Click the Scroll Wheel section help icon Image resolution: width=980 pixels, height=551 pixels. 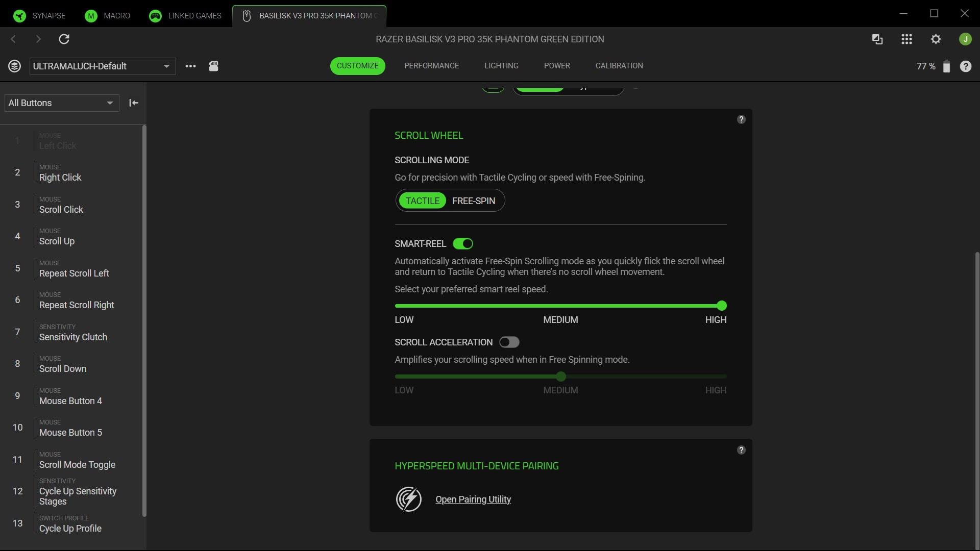(x=741, y=119)
